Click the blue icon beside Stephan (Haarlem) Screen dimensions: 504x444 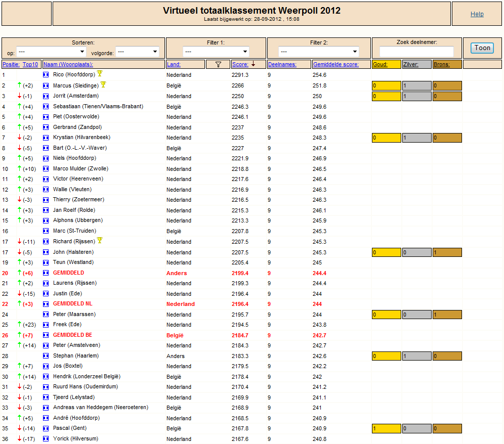(x=46, y=356)
